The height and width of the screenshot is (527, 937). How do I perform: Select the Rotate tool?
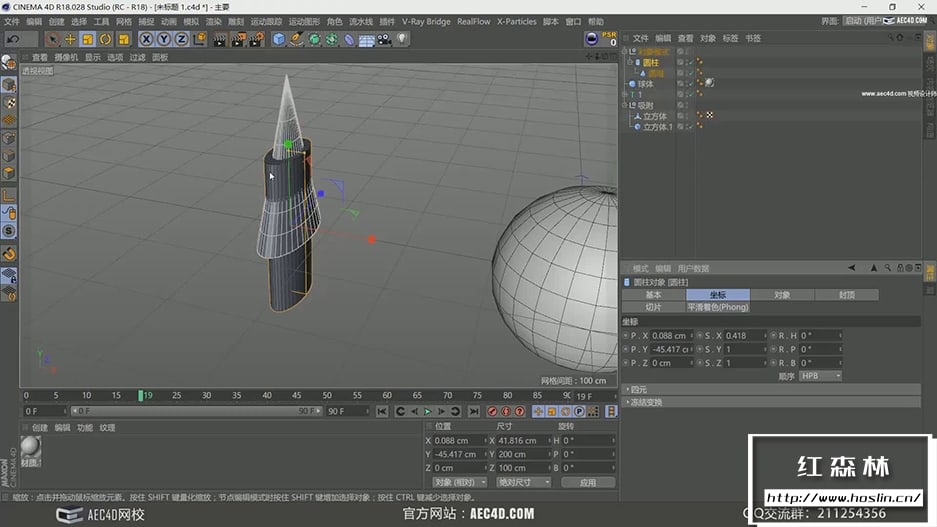pyautogui.click(x=106, y=39)
